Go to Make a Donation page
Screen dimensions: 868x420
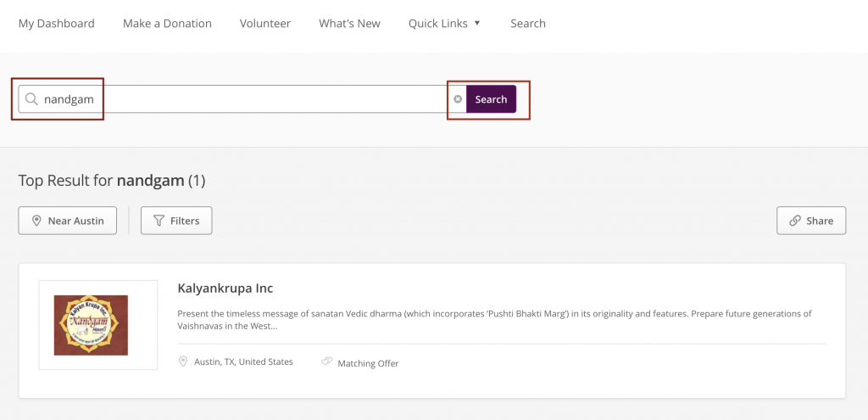pyautogui.click(x=167, y=23)
